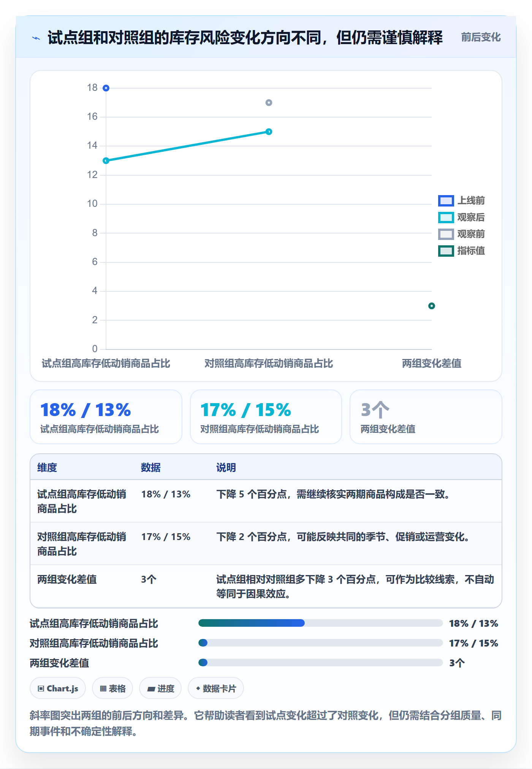Click x-axis label 两组变化差值
Image resolution: width=532 pixels, height=769 pixels.
click(x=432, y=363)
